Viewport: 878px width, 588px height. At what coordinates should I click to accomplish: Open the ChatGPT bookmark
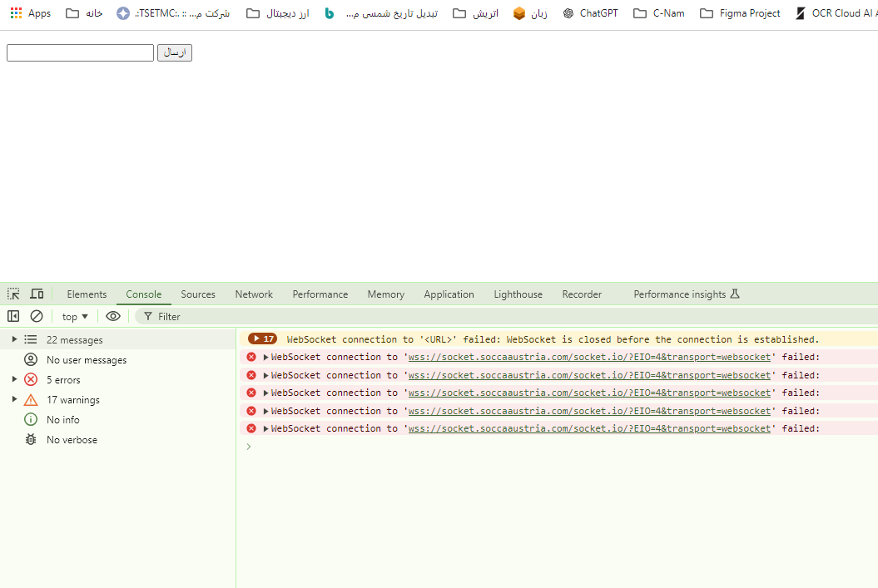(x=590, y=12)
